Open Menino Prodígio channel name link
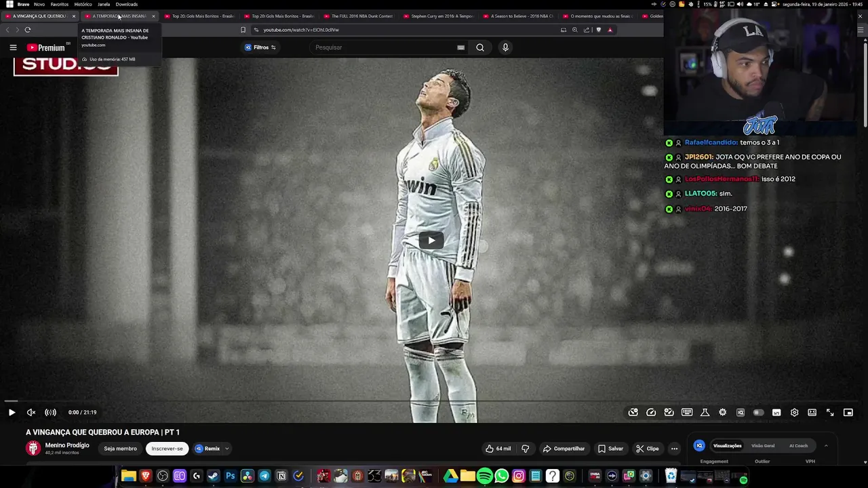Image resolution: width=868 pixels, height=488 pixels. click(67, 445)
